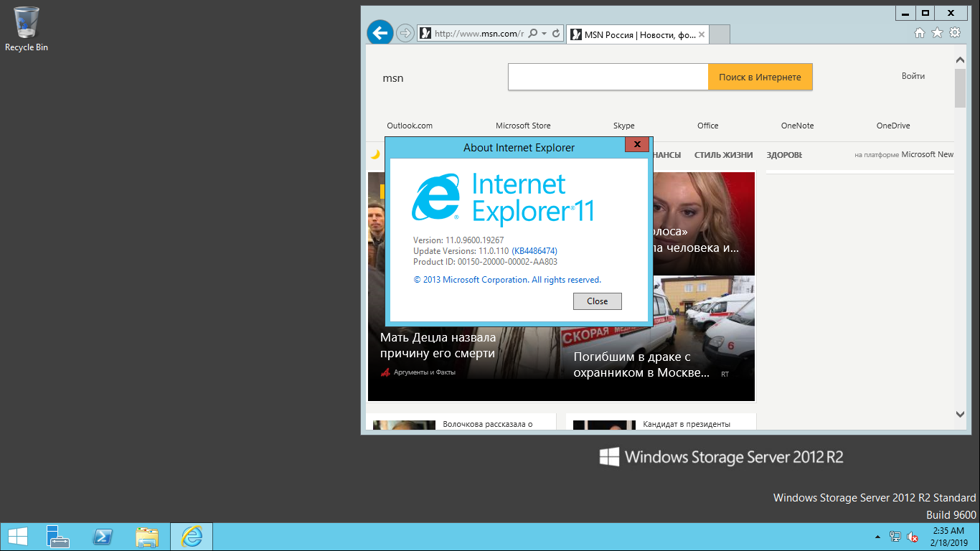Click the msn.com URL address field
980x551 pixels.
479,33
